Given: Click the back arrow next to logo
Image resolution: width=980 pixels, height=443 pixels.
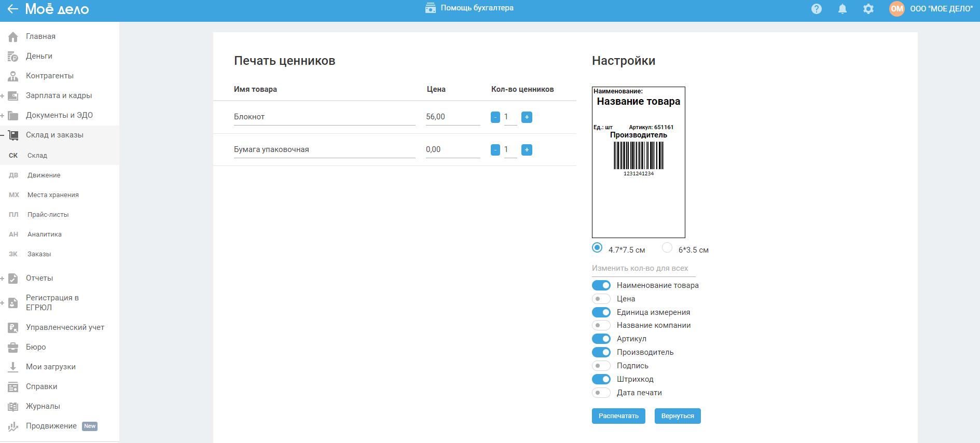Looking at the screenshot, I should pos(12,9).
